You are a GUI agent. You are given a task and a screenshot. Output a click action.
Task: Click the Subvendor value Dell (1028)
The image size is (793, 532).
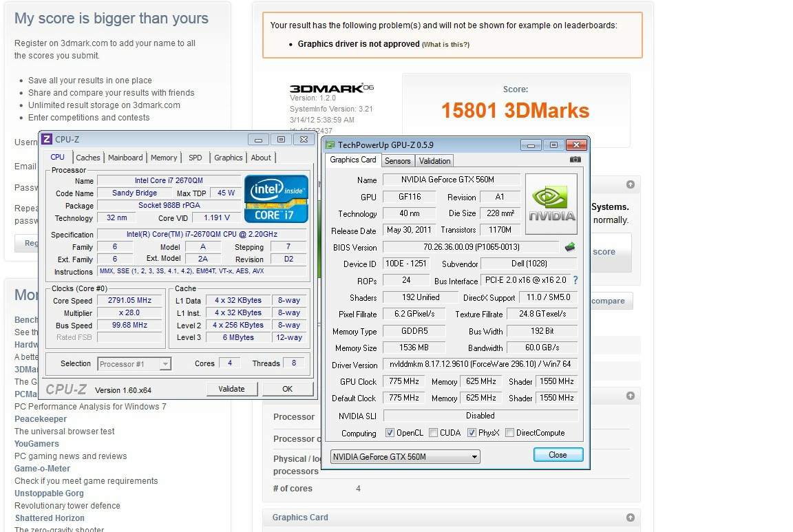(529, 264)
